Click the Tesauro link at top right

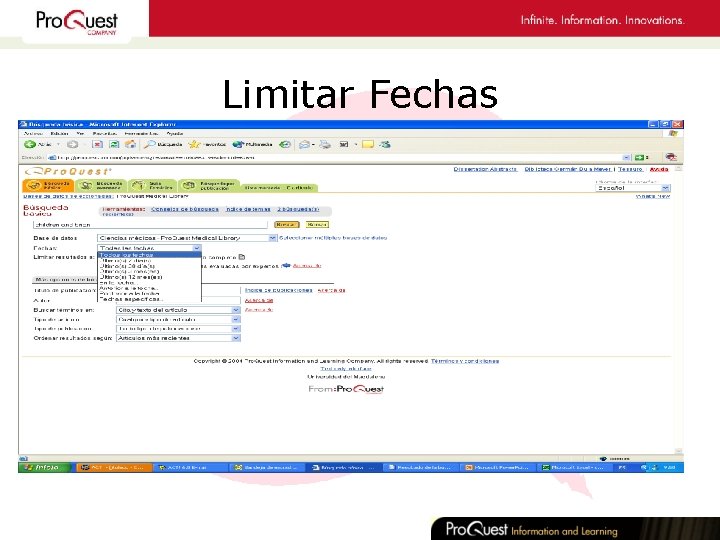coord(630,169)
